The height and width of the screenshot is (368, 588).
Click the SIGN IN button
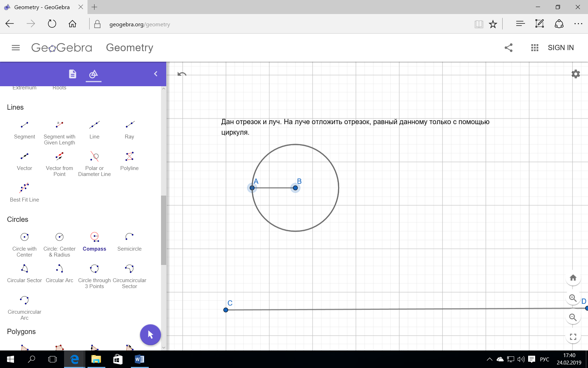(561, 48)
